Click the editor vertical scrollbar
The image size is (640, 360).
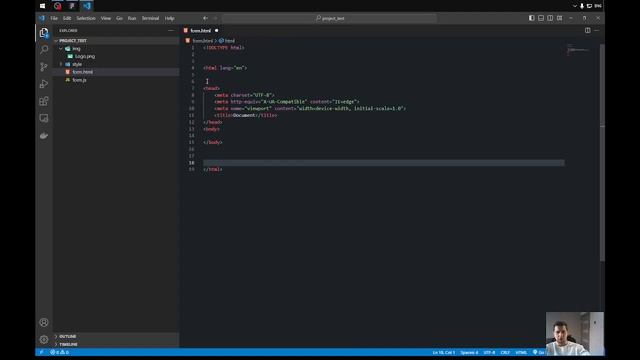click(x=602, y=153)
